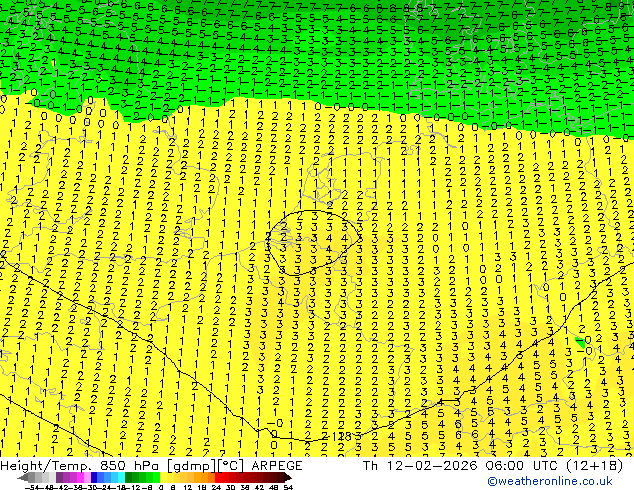Image resolution: width=634 pixels, height=490 pixels.
Task: Click the dark maroon right arrow end of the scale
Action: [288, 477]
